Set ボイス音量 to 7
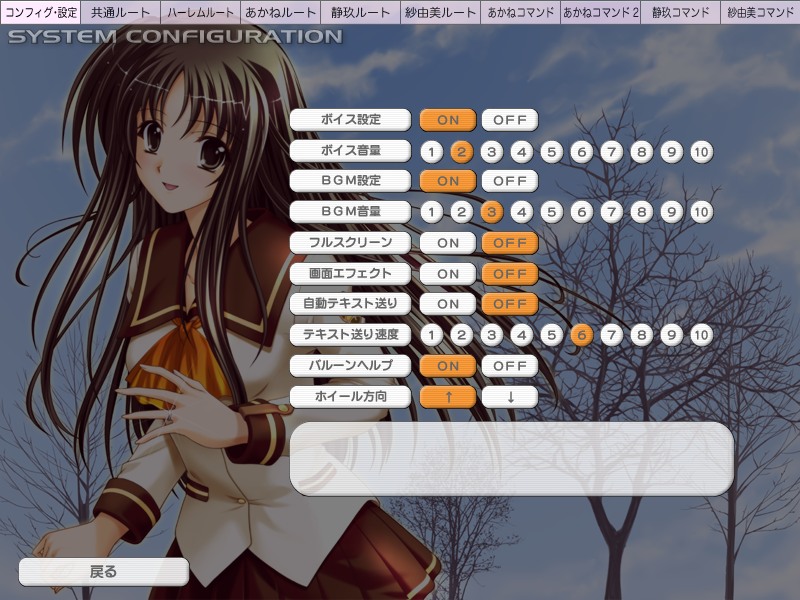Image resolution: width=800 pixels, height=600 pixels. coord(612,152)
